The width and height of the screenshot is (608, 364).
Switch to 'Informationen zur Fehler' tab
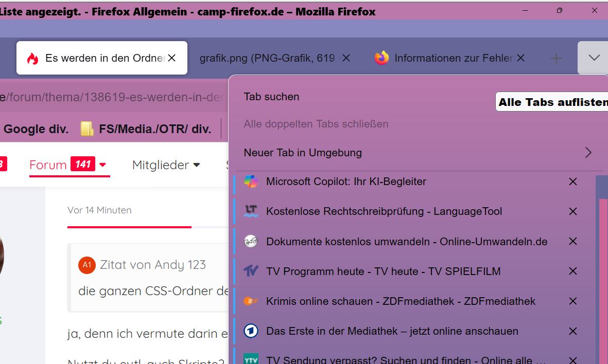click(x=449, y=58)
